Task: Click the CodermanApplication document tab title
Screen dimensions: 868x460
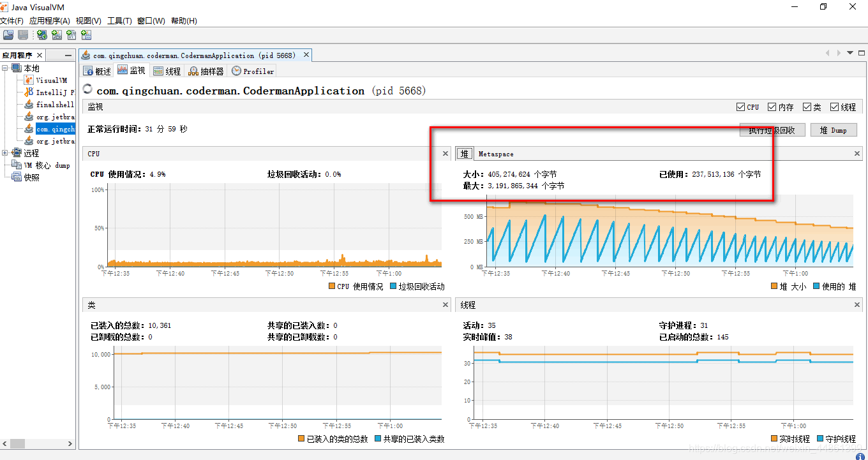Action: click(x=194, y=56)
